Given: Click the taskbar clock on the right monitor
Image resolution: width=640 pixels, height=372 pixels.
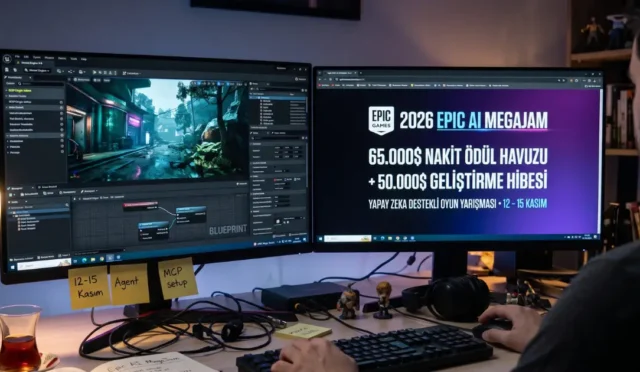Looking at the screenshot, I should tap(587, 237).
